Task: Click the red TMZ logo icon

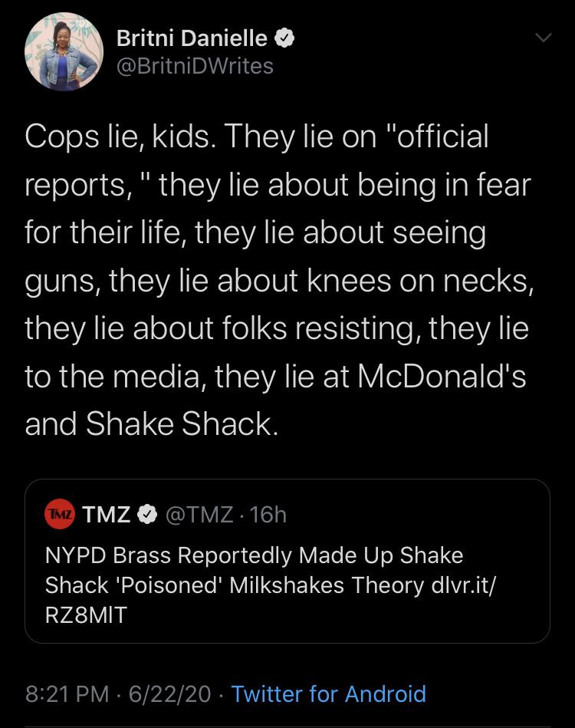Action: pos(59,514)
